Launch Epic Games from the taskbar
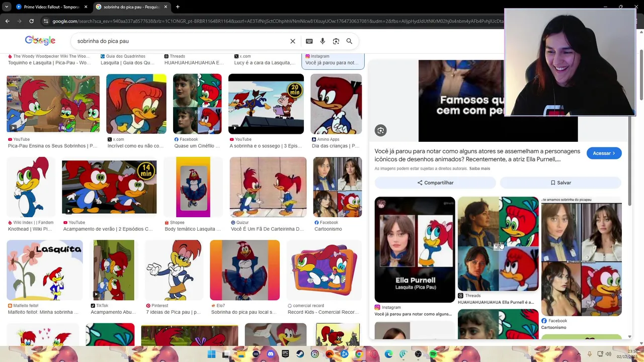The width and height of the screenshot is (644, 362). point(285,354)
